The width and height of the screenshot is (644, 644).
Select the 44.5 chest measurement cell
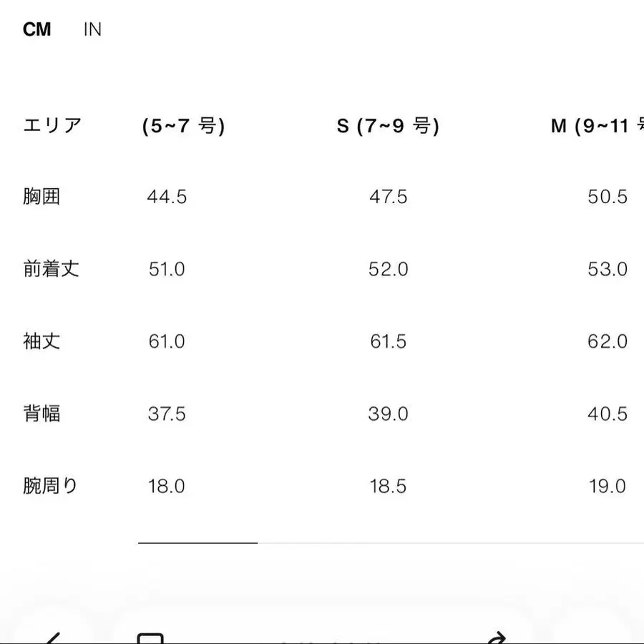click(167, 196)
